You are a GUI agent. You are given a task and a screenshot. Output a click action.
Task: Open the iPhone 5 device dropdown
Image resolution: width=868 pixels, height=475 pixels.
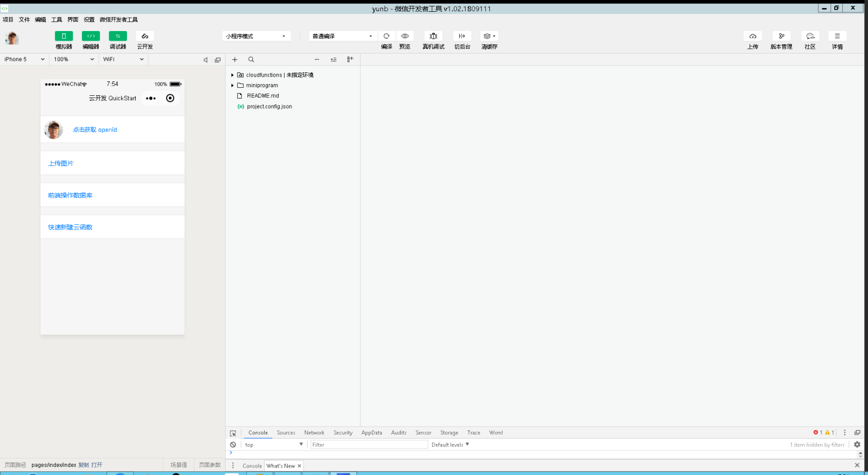point(25,59)
